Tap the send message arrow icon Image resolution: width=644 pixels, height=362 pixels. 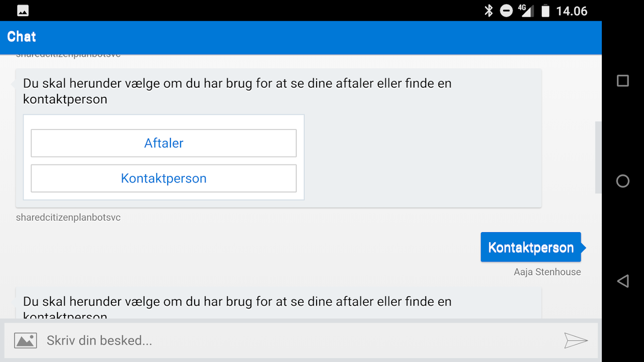click(576, 340)
